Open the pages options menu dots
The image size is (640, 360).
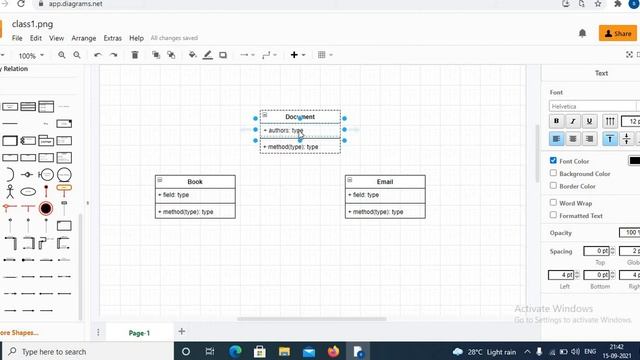[x=98, y=332]
